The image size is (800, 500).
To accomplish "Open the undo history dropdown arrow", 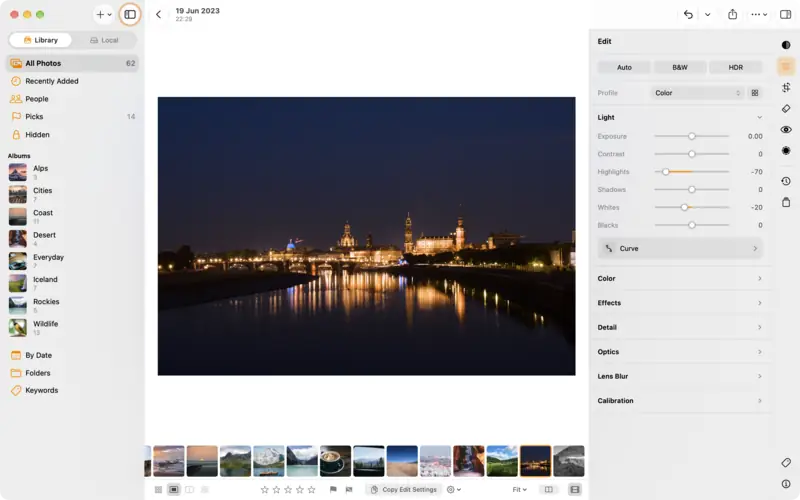I will pyautogui.click(x=707, y=14).
